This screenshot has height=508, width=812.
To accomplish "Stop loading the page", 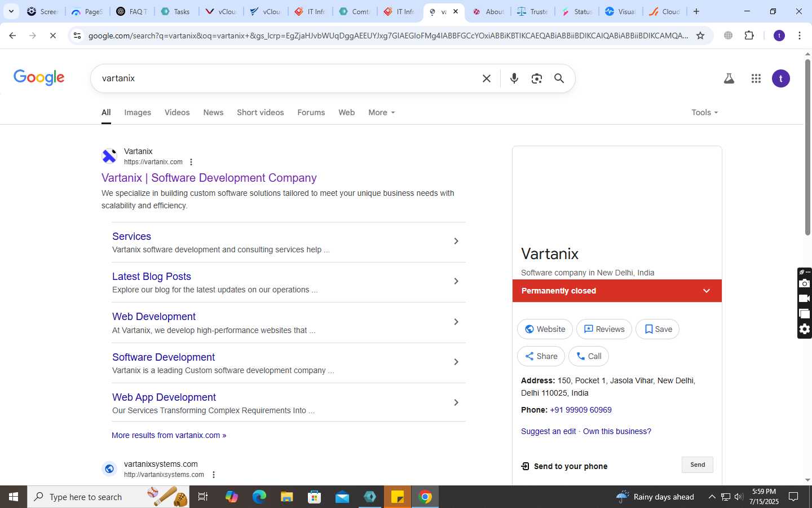I will [x=52, y=36].
